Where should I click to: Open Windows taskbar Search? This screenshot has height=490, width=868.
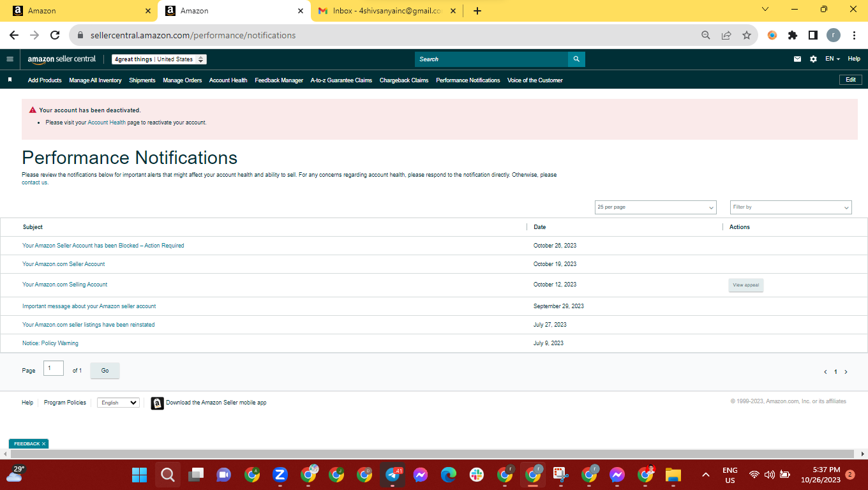[x=168, y=475]
